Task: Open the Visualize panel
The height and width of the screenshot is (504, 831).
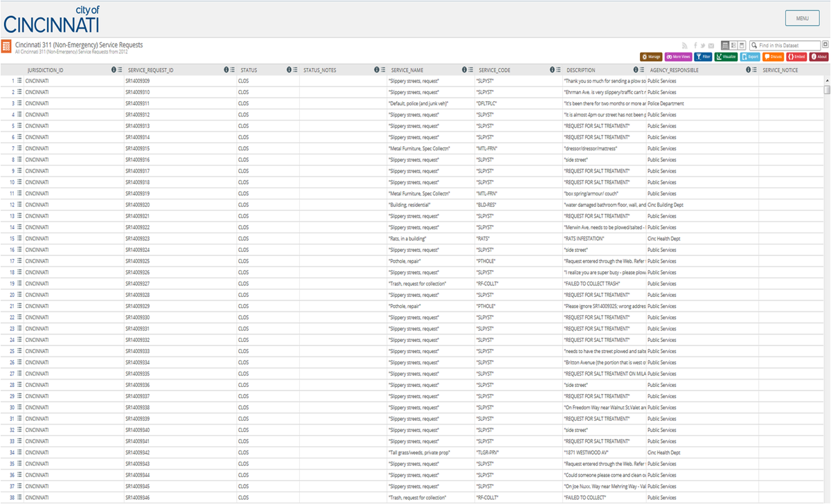Action: (726, 57)
